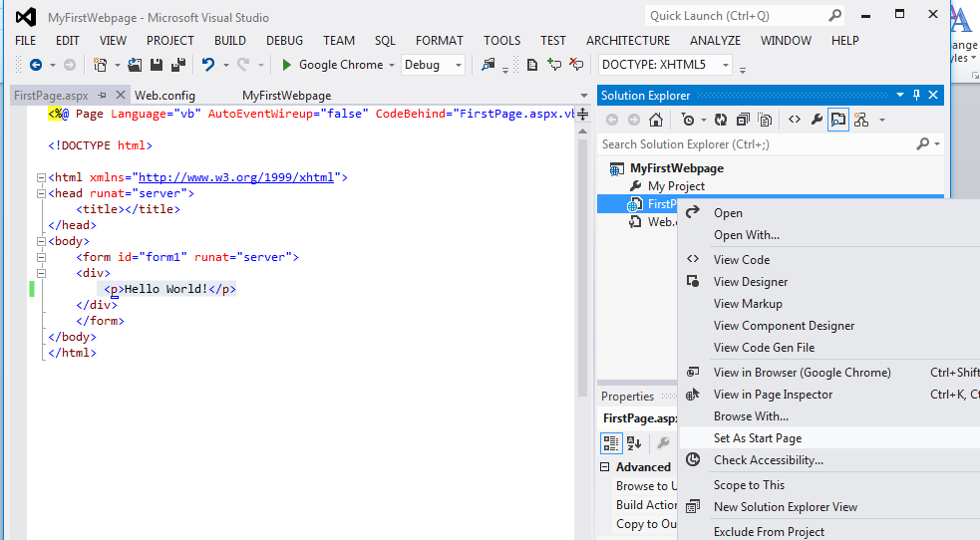Close the FirstPage.aspx editor tab
The image size is (980, 540).
[x=120, y=95]
